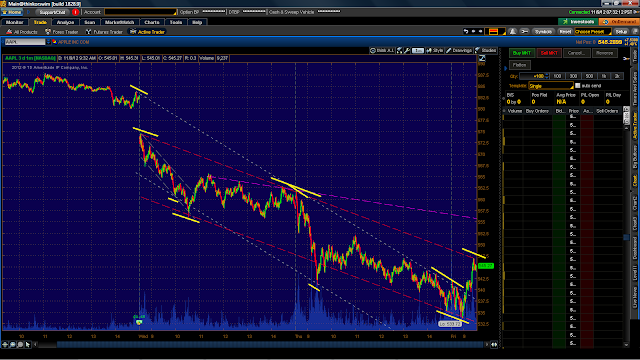This screenshot has width=640, height=360.
Task: Open the Home button
Action: [x=13, y=12]
